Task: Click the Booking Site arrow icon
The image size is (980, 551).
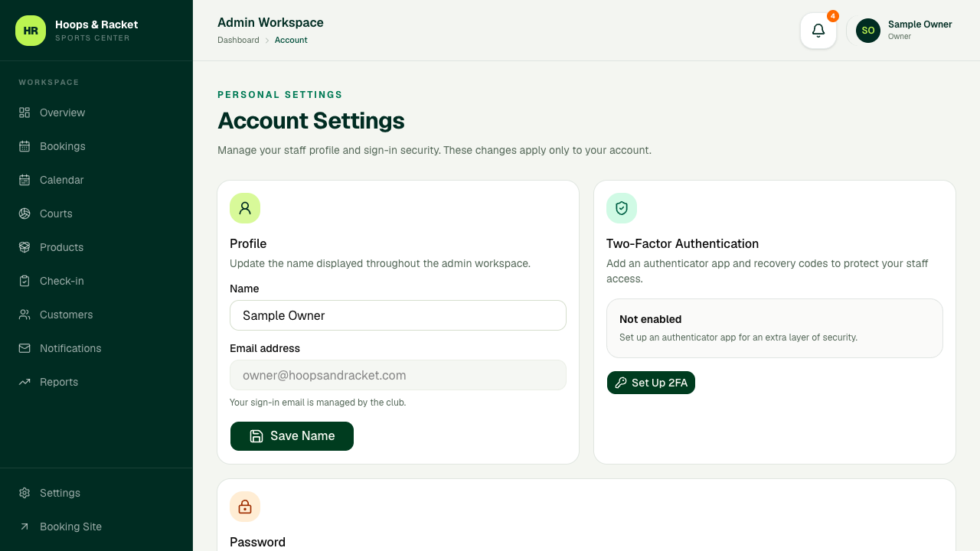Action: pos(24,527)
